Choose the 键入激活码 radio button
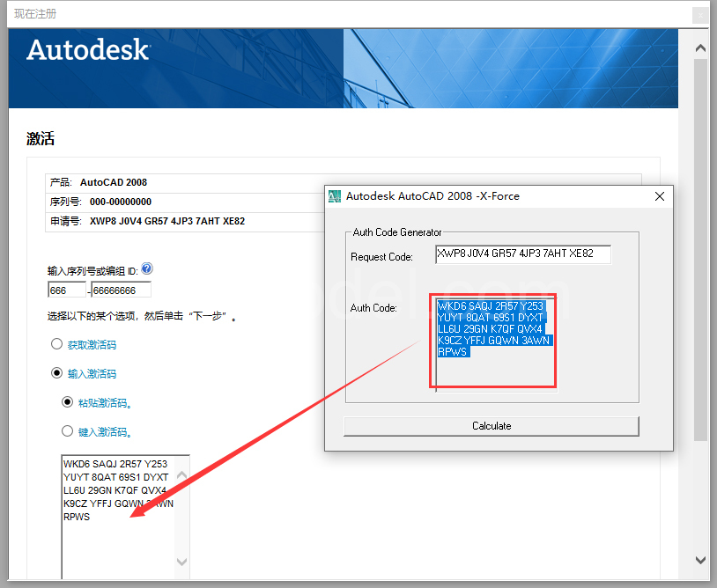 point(67,430)
